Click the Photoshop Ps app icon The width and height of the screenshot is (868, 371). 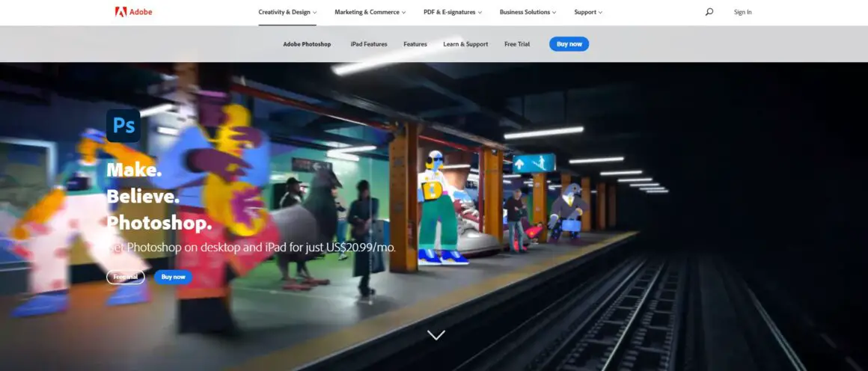123,126
